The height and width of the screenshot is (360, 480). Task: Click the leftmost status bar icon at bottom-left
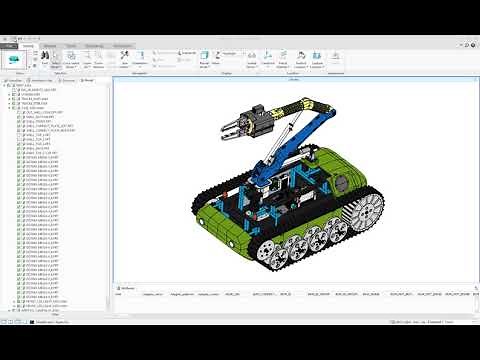pyautogui.click(x=4, y=322)
